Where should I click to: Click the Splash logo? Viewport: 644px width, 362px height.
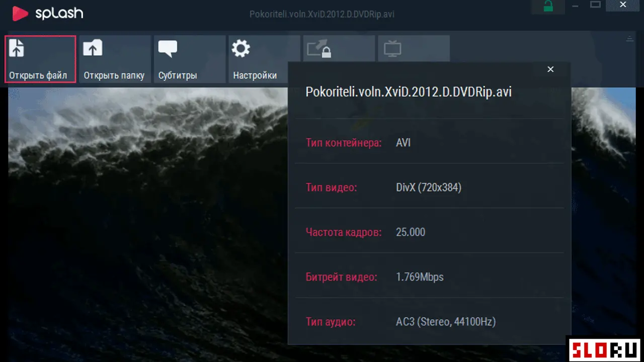click(x=48, y=14)
